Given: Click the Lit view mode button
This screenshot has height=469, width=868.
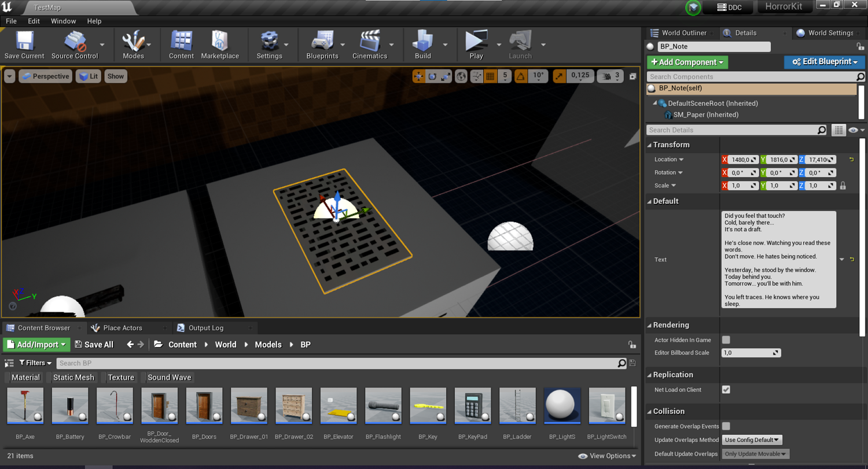Looking at the screenshot, I should pos(88,76).
